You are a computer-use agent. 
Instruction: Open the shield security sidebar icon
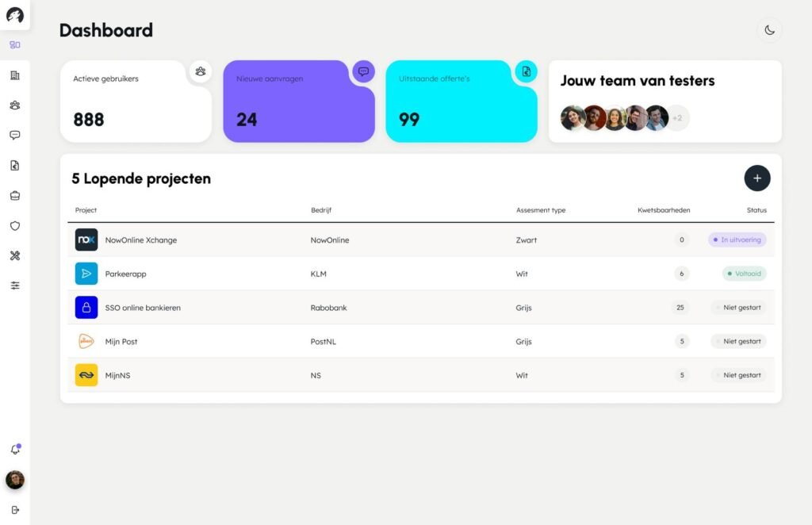tap(15, 226)
